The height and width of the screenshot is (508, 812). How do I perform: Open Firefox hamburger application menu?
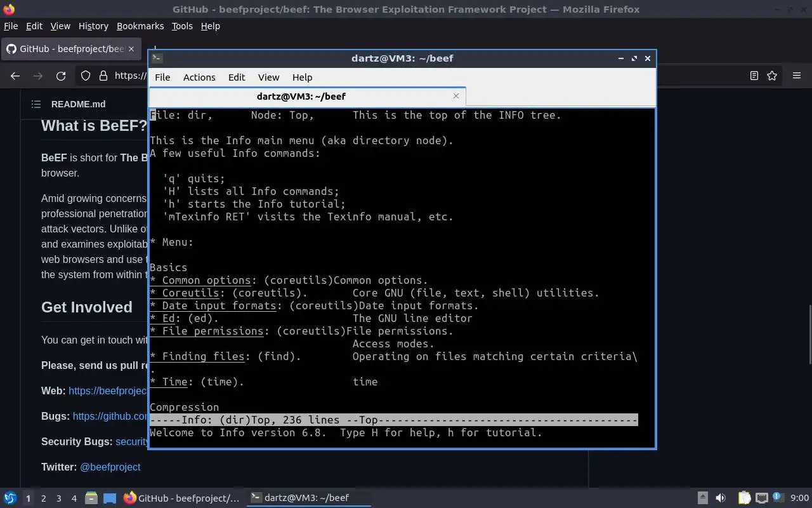pos(797,76)
